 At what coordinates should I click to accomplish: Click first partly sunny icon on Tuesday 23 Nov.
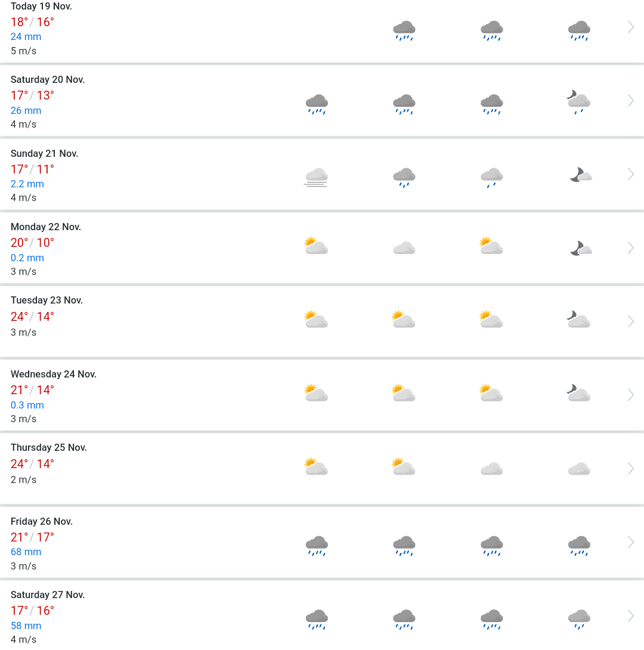(x=316, y=319)
